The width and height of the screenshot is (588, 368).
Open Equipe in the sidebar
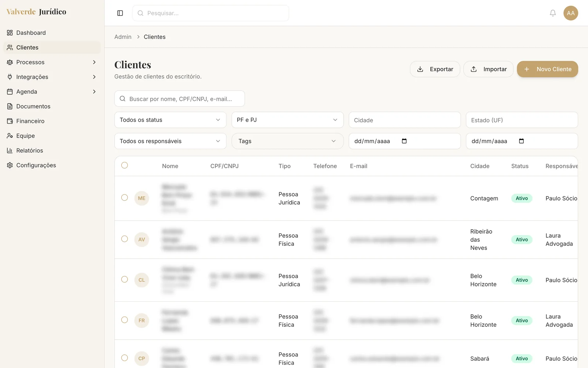(52, 136)
